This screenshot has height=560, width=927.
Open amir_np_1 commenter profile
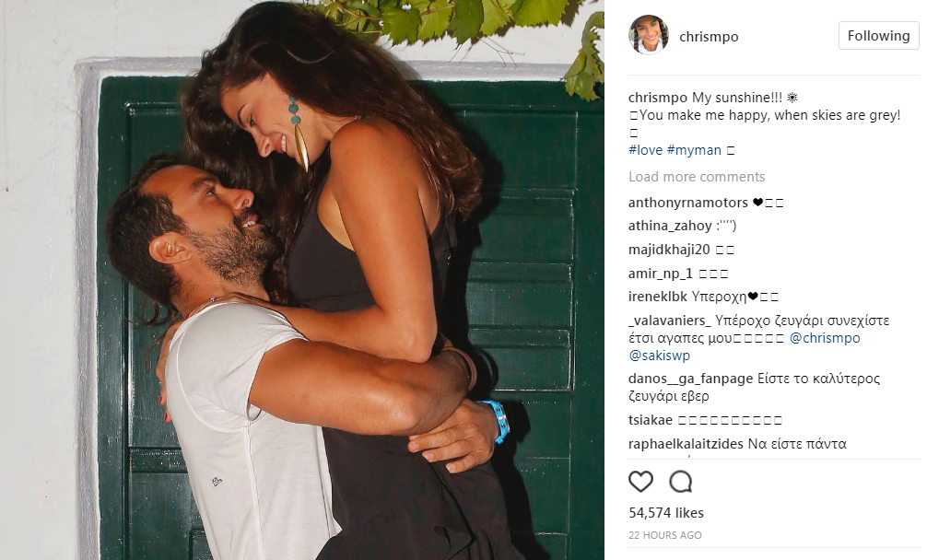tap(661, 274)
